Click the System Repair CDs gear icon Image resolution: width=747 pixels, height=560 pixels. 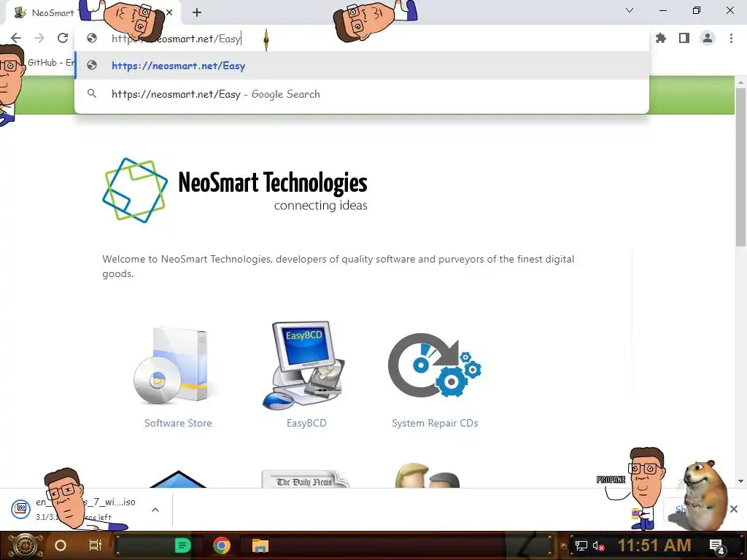click(435, 365)
